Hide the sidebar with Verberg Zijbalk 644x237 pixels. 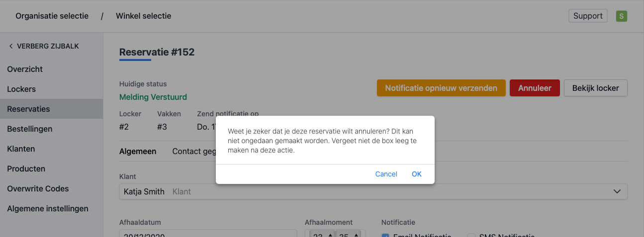[43, 46]
